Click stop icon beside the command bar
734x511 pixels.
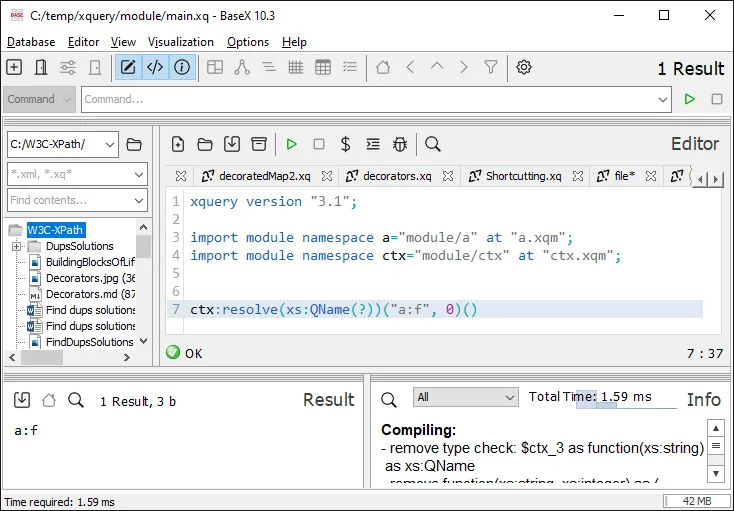point(717,99)
